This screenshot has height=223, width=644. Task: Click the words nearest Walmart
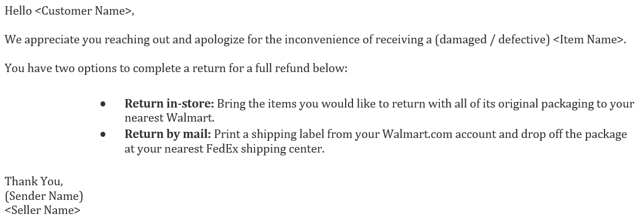(169, 118)
